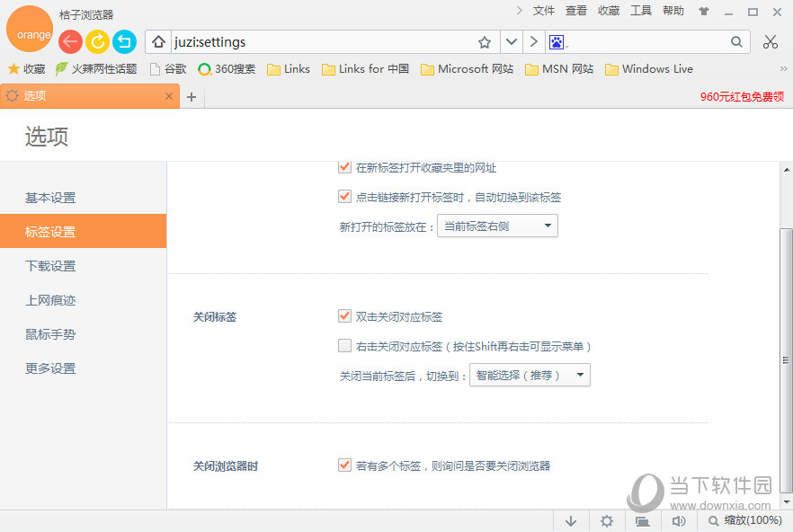The image size is (793, 532).
Task: Select 鼠标手势 settings section
Action: (x=49, y=333)
